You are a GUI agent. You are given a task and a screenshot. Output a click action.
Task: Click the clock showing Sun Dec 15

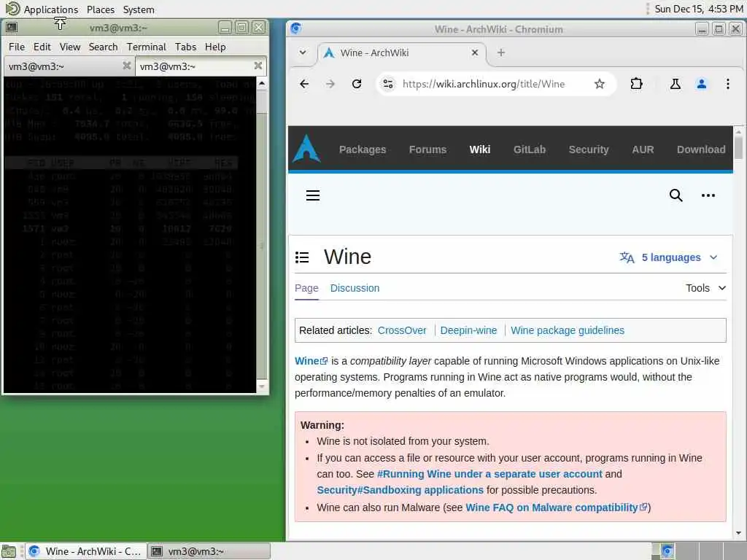(698, 9)
